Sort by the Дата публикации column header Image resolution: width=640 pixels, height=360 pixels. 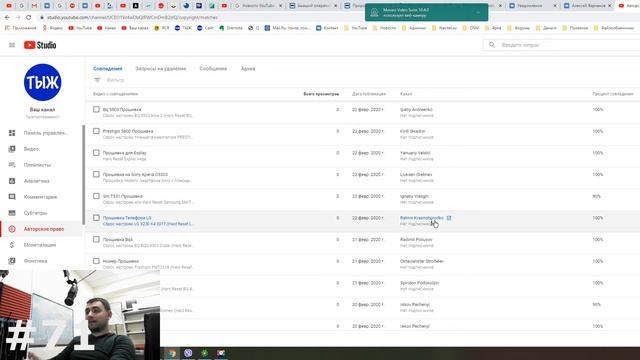click(369, 94)
